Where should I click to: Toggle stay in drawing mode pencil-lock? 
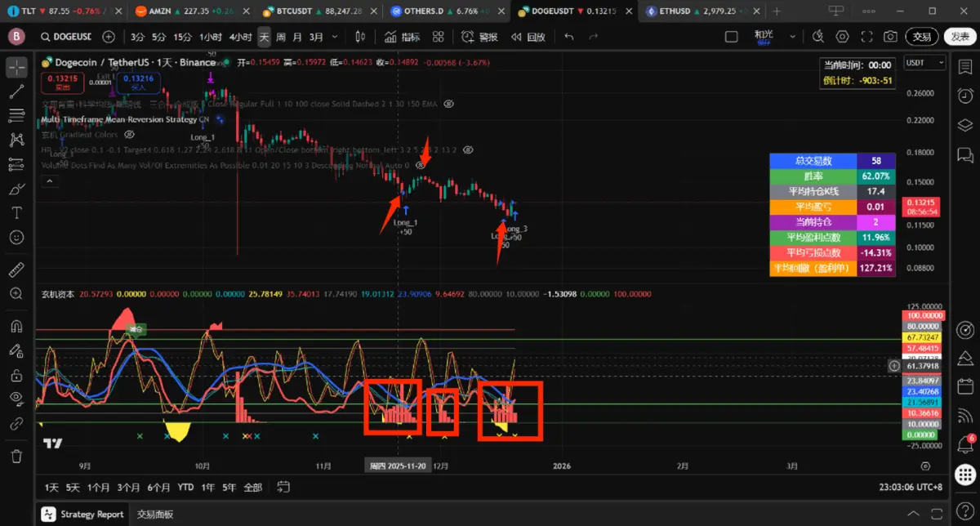[x=16, y=350]
